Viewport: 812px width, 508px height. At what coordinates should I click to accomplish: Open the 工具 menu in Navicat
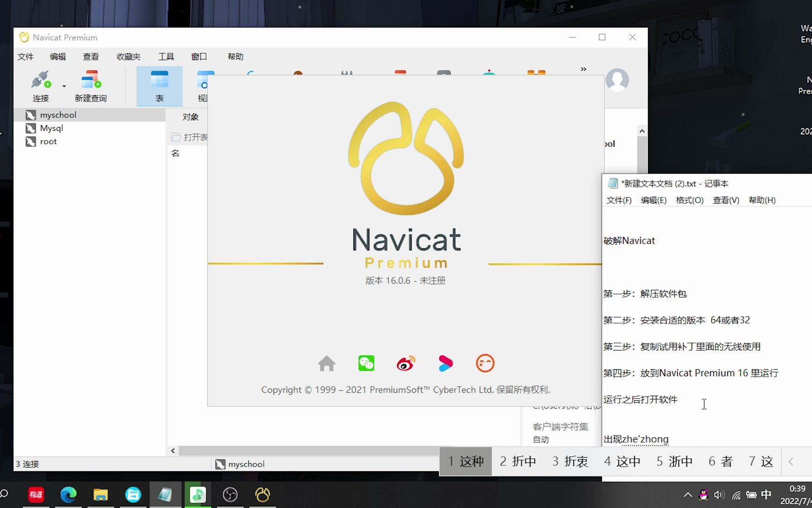tap(166, 57)
